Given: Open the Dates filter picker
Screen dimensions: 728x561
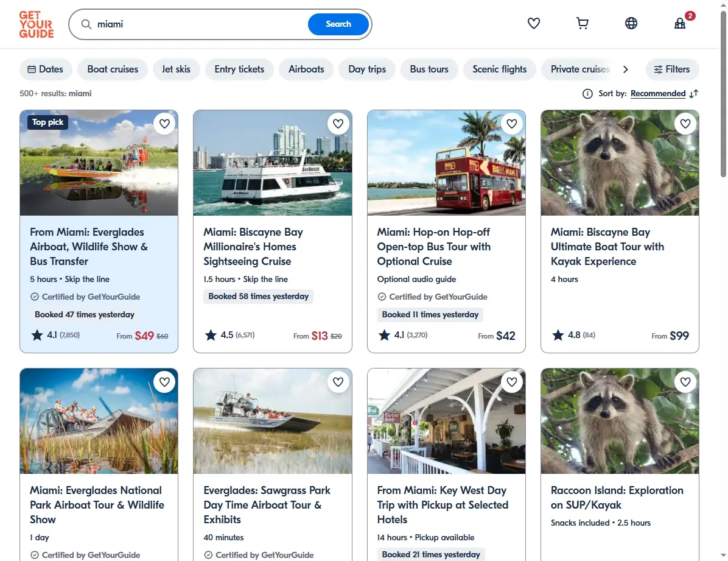Looking at the screenshot, I should coord(46,69).
